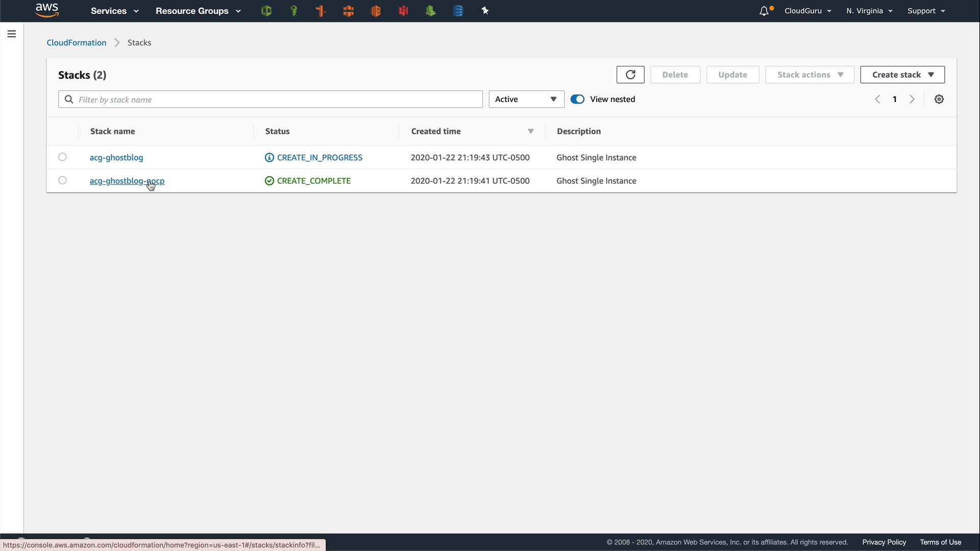Open the notifications bell icon
Viewport: 980px width, 551px height.
pos(764,11)
